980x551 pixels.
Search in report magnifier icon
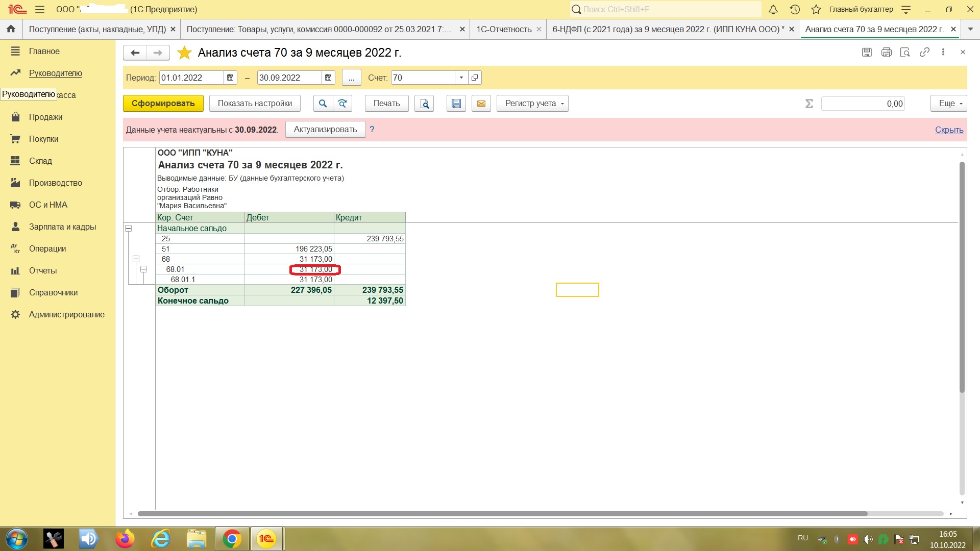click(323, 104)
